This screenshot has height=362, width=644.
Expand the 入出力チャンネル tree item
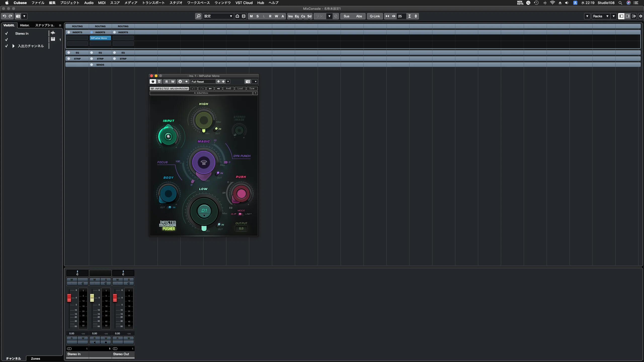coord(13,46)
